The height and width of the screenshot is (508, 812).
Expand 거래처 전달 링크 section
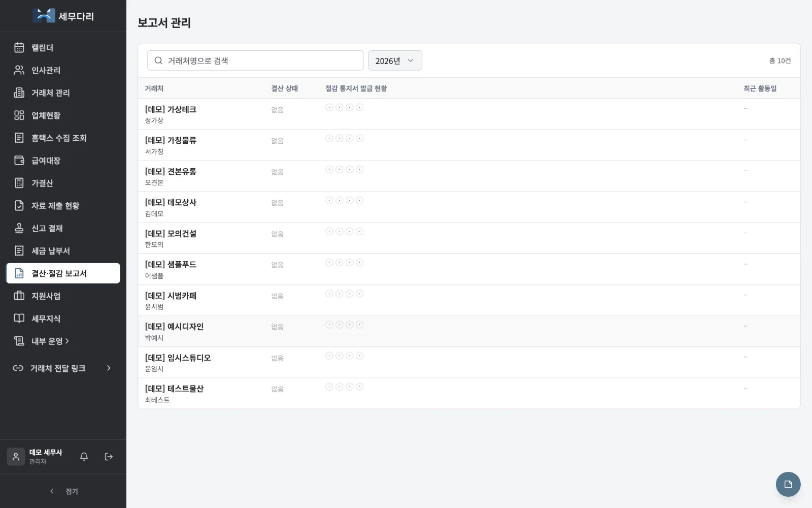(x=63, y=368)
